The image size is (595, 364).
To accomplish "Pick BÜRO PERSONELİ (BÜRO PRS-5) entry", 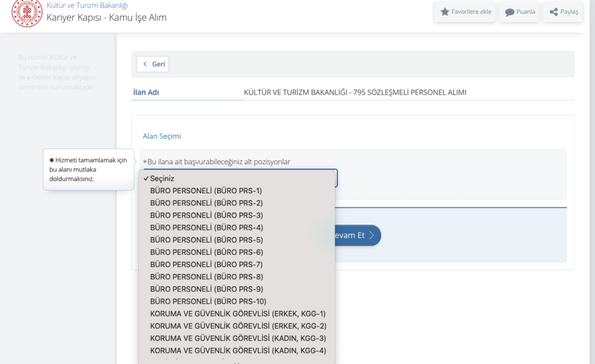I will (206, 240).
